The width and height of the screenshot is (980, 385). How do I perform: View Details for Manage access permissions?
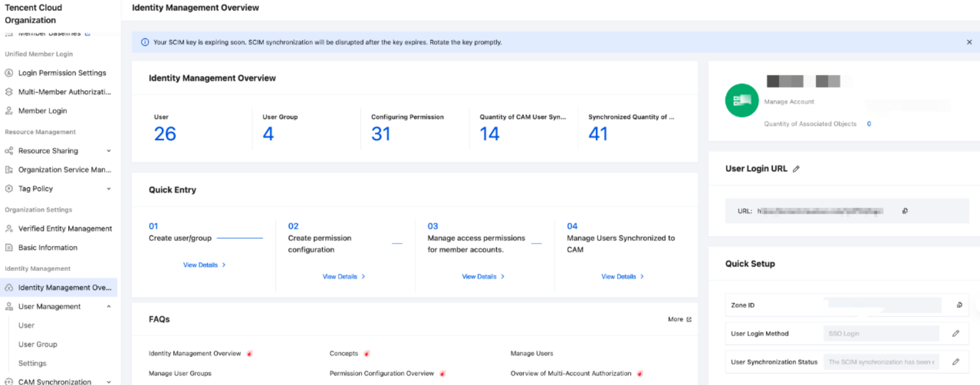pyautogui.click(x=483, y=277)
